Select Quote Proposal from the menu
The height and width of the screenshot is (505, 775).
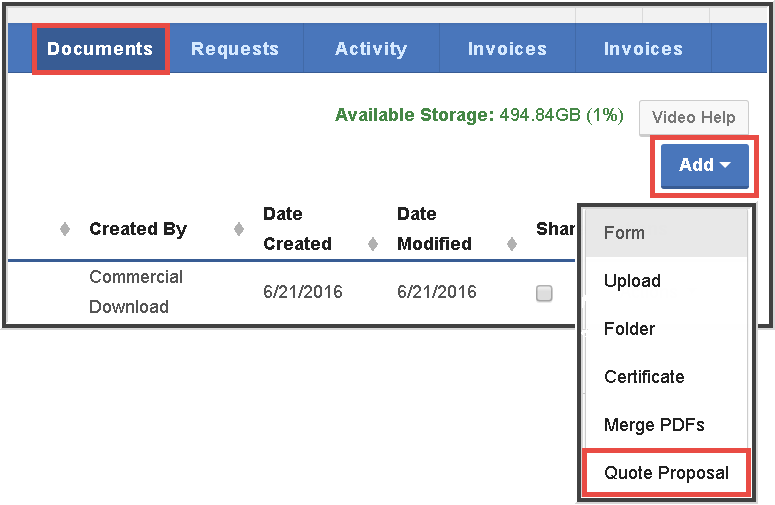click(x=666, y=472)
